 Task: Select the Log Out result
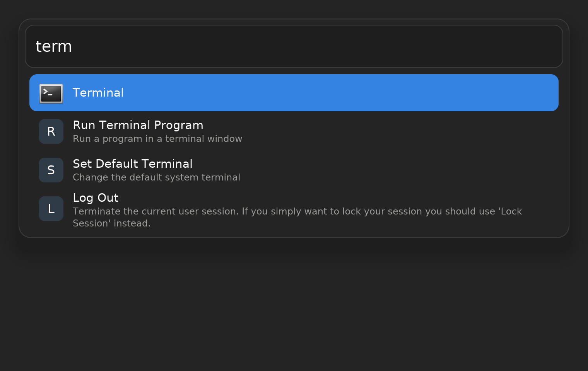pyautogui.click(x=294, y=209)
